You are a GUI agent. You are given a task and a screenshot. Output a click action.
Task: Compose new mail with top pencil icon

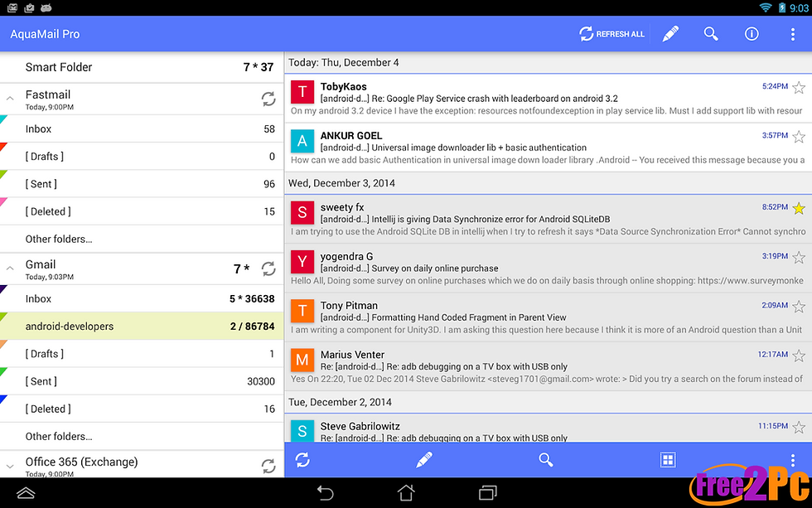(x=670, y=34)
